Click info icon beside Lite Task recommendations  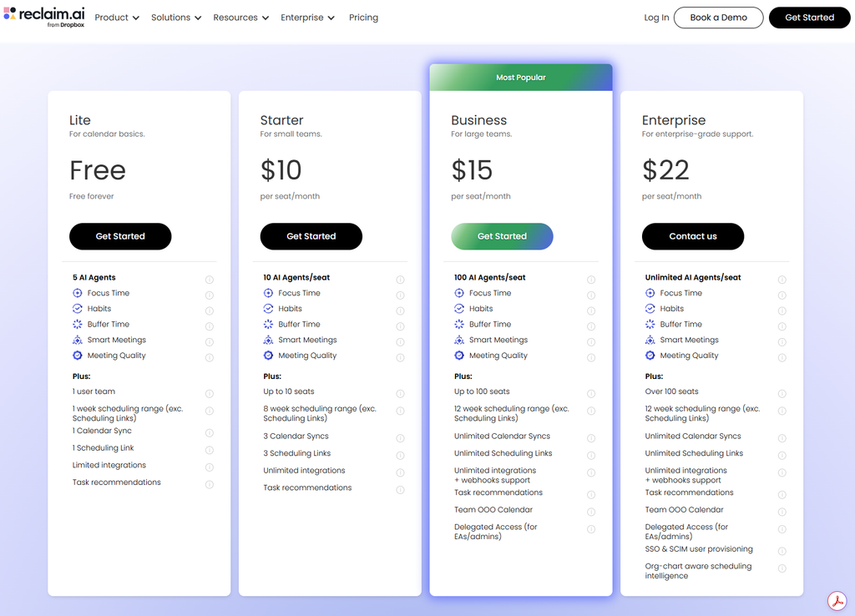tap(210, 485)
